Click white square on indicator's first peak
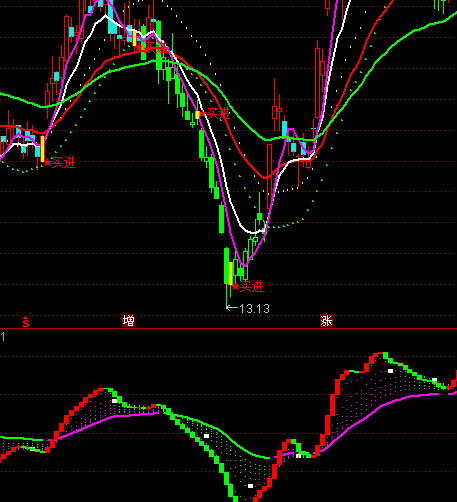The height and width of the screenshot is (502, 457). 115,401
